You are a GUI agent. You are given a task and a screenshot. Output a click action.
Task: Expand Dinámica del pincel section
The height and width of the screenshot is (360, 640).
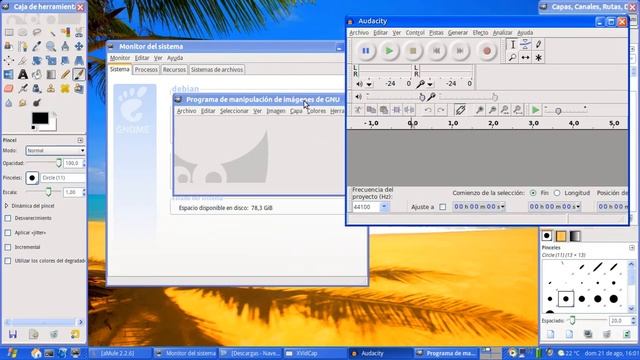(x=6, y=206)
